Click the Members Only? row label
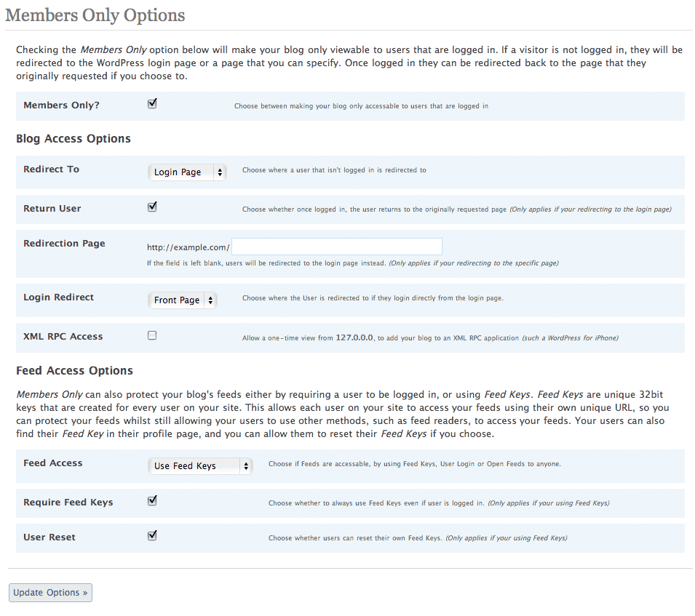Viewport: 695px width, 616px height. pos(62,105)
